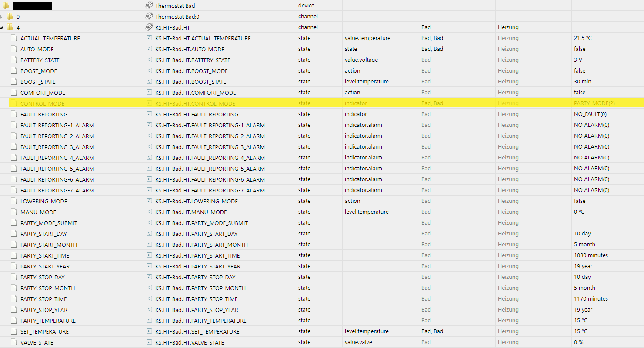This screenshot has height=348, width=644.
Task: Click the state icon before KS.HT-Bad.HT.AUTO_MODE
Action: (149, 49)
